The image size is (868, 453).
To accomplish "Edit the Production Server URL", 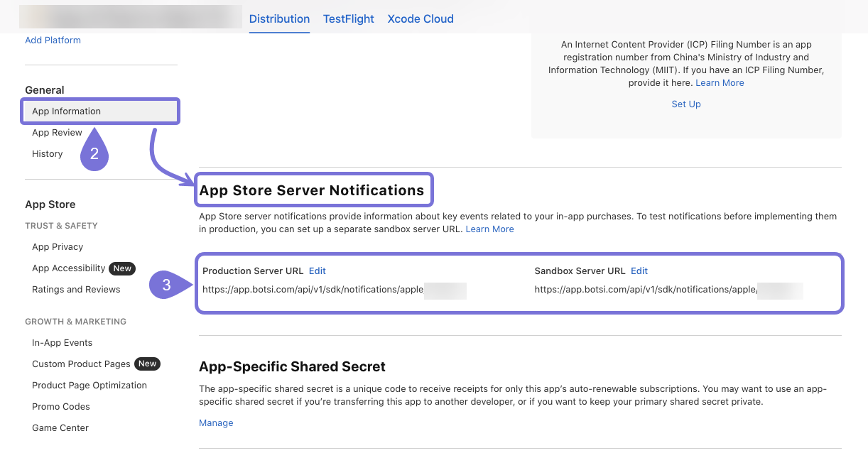I will coord(317,271).
